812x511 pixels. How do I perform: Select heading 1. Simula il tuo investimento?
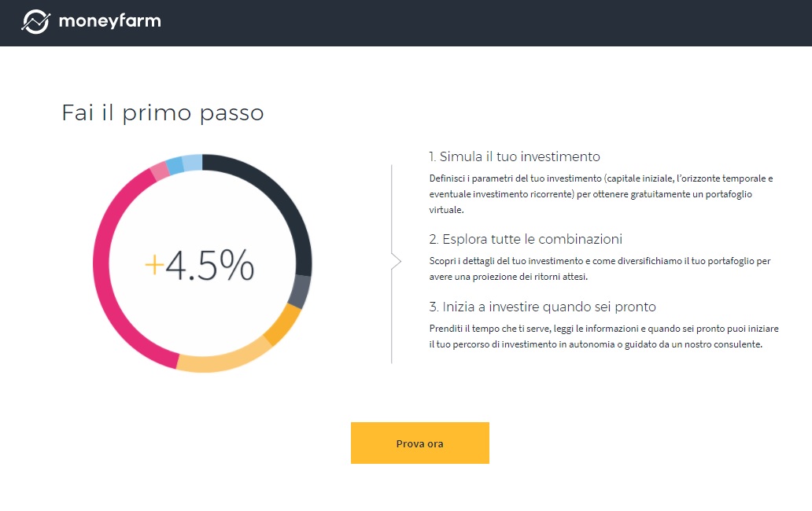pos(515,156)
